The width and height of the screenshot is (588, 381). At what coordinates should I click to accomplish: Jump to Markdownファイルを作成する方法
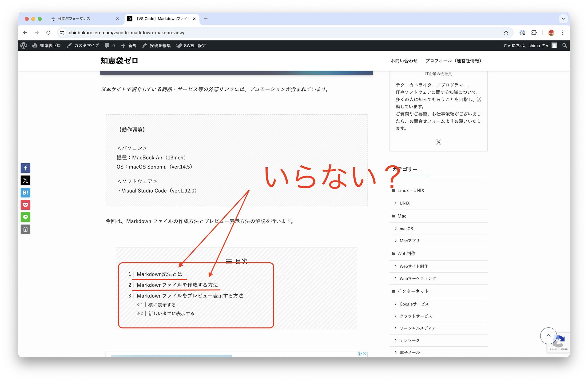click(x=177, y=285)
